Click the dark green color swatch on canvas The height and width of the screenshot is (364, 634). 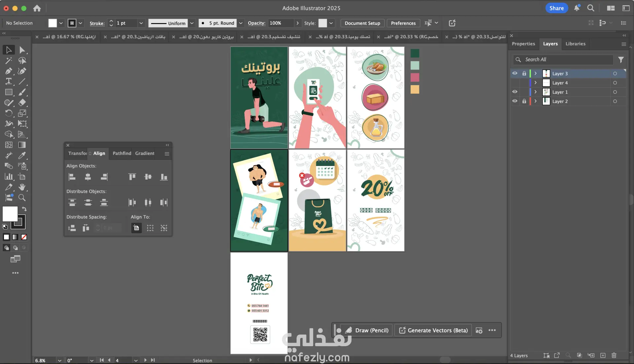coord(415,53)
